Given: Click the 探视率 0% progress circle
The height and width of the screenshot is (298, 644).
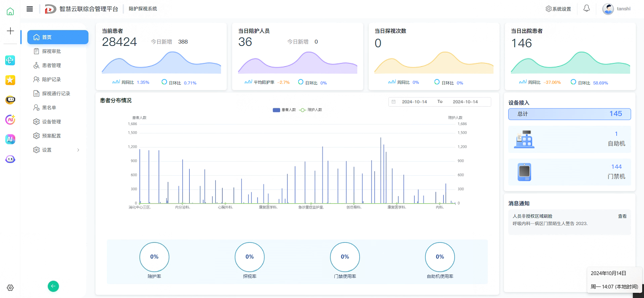Looking at the screenshot, I should coord(250,257).
